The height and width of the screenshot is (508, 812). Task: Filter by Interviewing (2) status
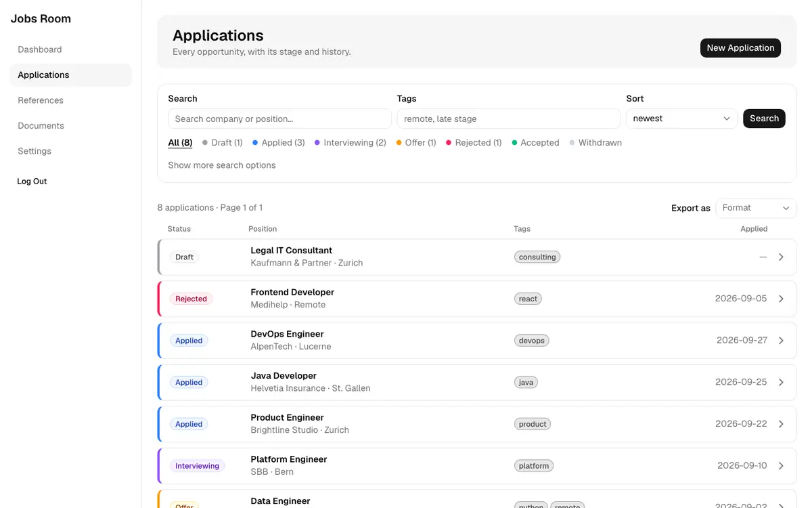point(351,143)
